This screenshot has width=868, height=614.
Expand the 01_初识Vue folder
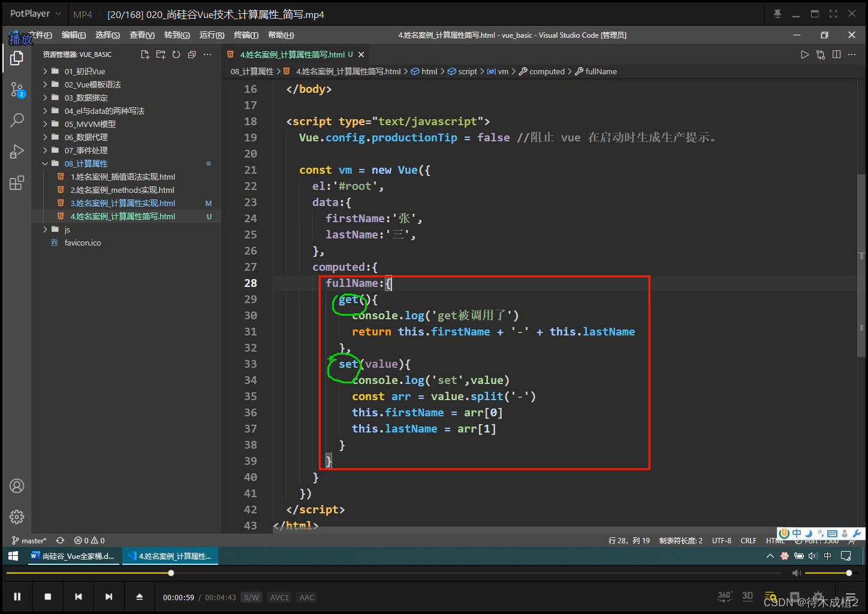45,71
